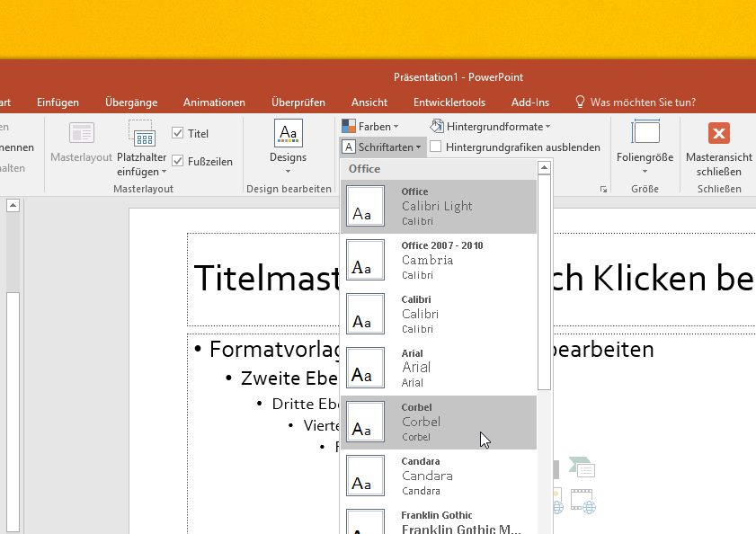This screenshot has height=534, width=756.
Task: Expand the Farben dropdown arrow
Action: click(396, 127)
